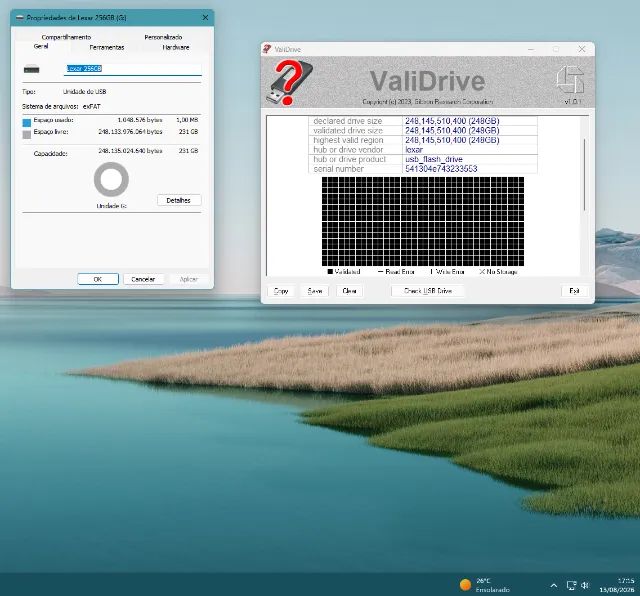Image resolution: width=640 pixels, height=596 pixels.
Task: Open the volume icon in the tray
Action: tap(585, 586)
